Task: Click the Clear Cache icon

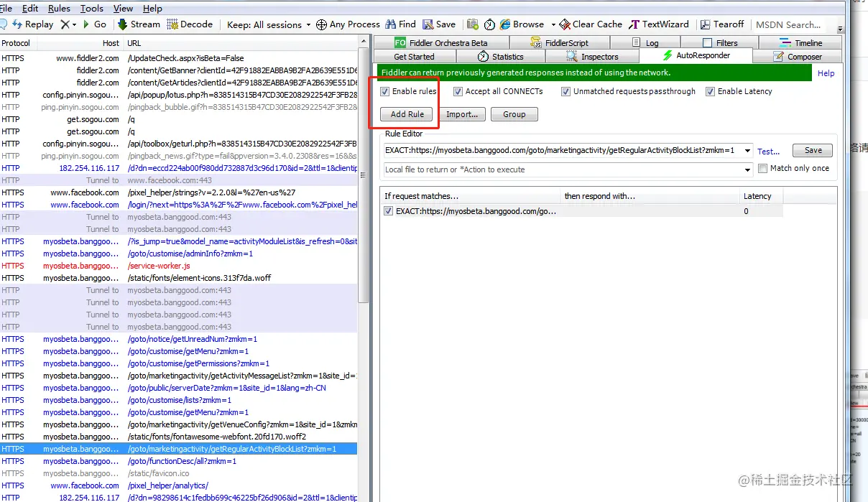Action: (565, 24)
